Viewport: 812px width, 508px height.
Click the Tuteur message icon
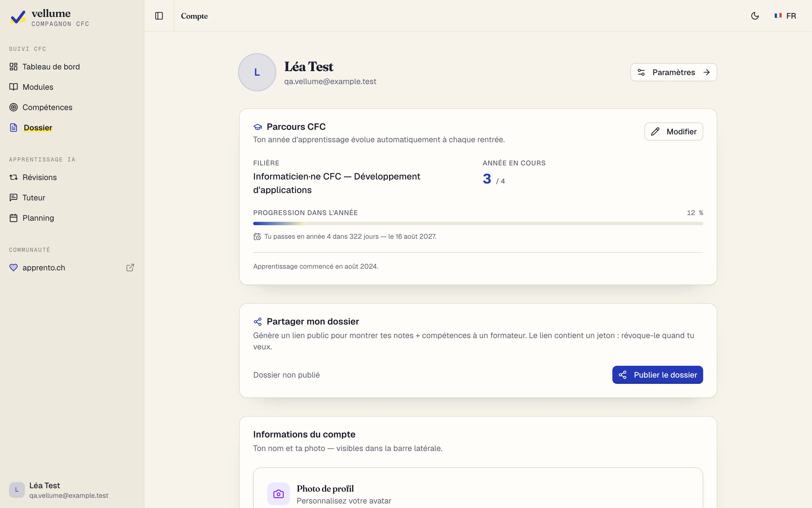coord(14,198)
